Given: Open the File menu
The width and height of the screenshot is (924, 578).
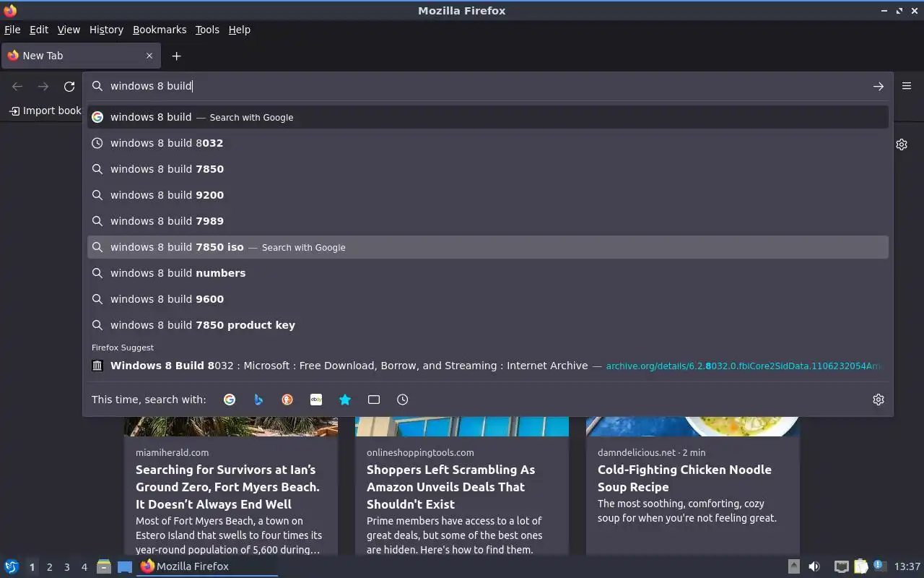Looking at the screenshot, I should (12, 30).
